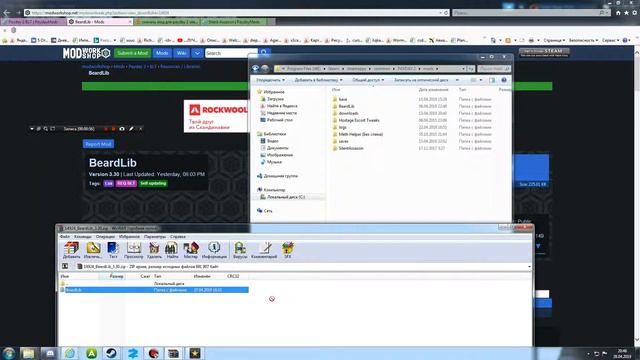Click WinRAR Info (Информация) toolbar icon
The image size is (640, 360).
[x=214, y=250]
